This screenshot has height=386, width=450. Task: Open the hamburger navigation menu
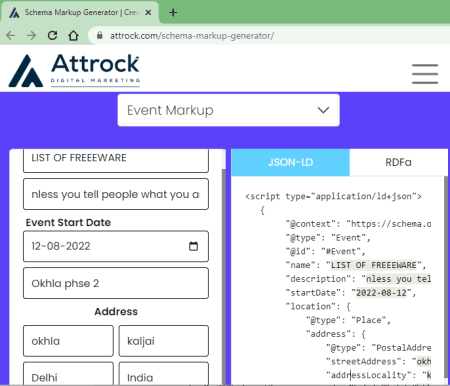coord(425,74)
